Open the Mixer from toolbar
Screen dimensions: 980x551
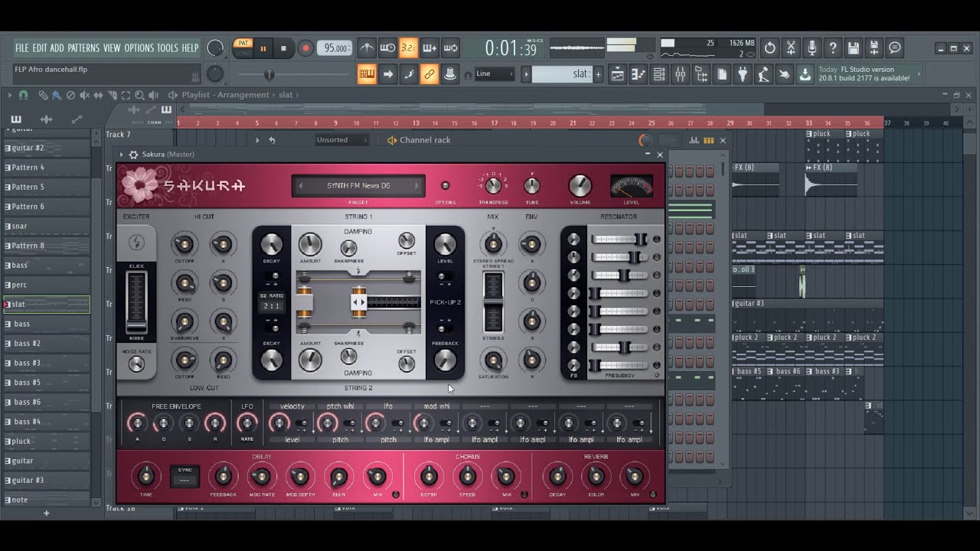680,74
